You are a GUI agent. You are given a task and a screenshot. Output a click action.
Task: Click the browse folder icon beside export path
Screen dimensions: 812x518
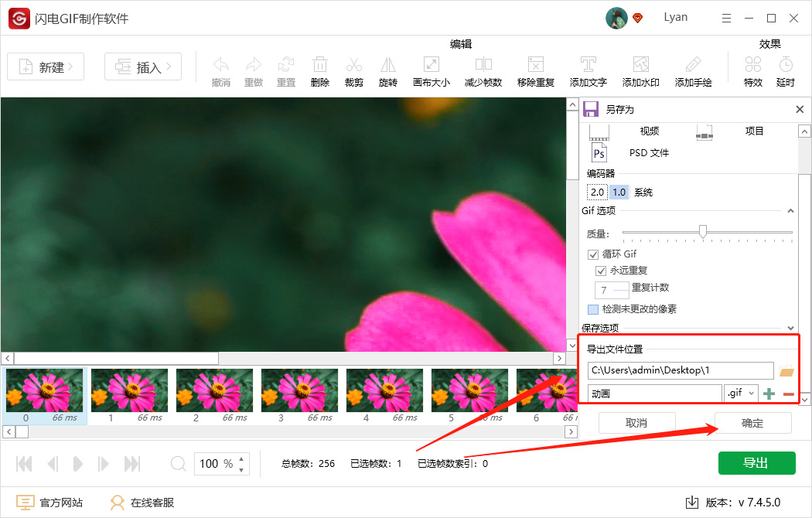point(786,370)
